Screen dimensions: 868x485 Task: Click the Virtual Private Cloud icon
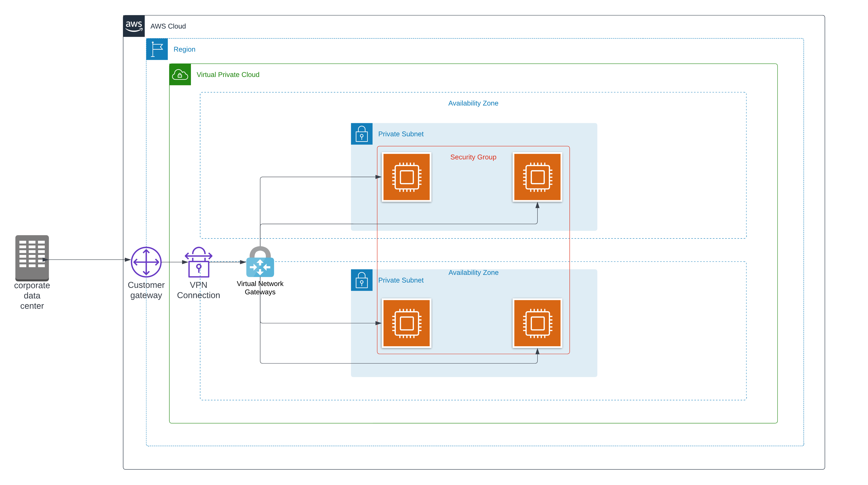coord(180,75)
